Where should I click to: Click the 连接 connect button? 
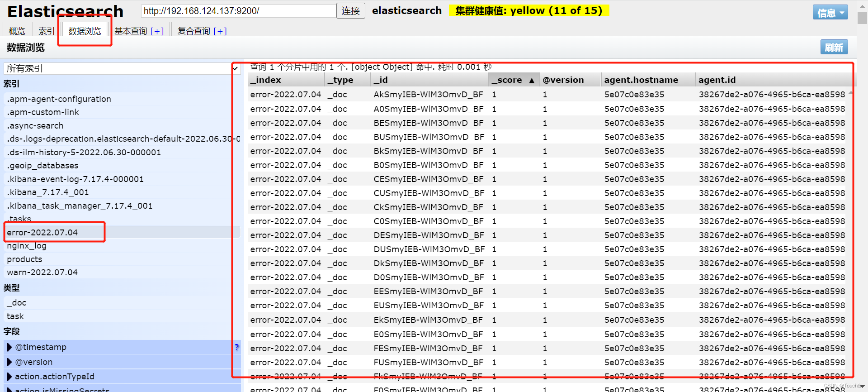[351, 11]
